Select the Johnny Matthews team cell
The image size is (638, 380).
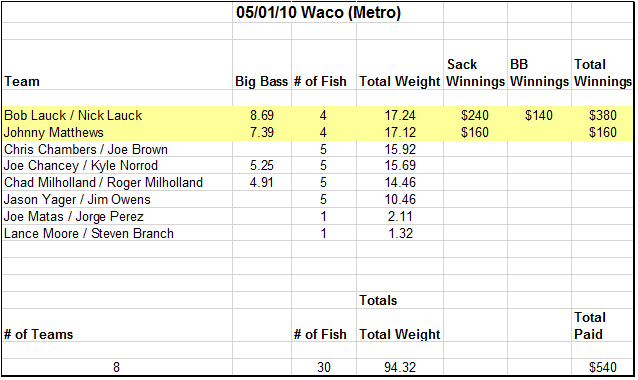coord(117,133)
